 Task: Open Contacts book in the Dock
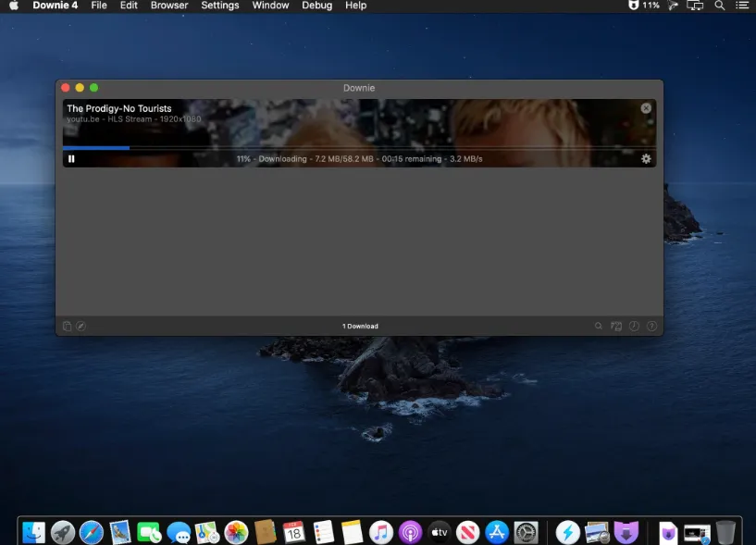pos(266,532)
